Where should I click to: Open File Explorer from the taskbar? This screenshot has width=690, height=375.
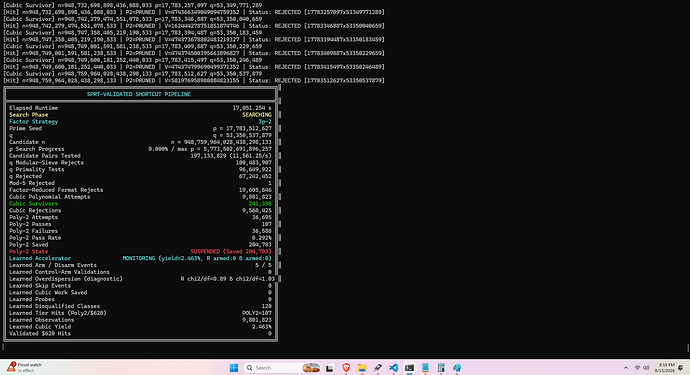(362, 368)
